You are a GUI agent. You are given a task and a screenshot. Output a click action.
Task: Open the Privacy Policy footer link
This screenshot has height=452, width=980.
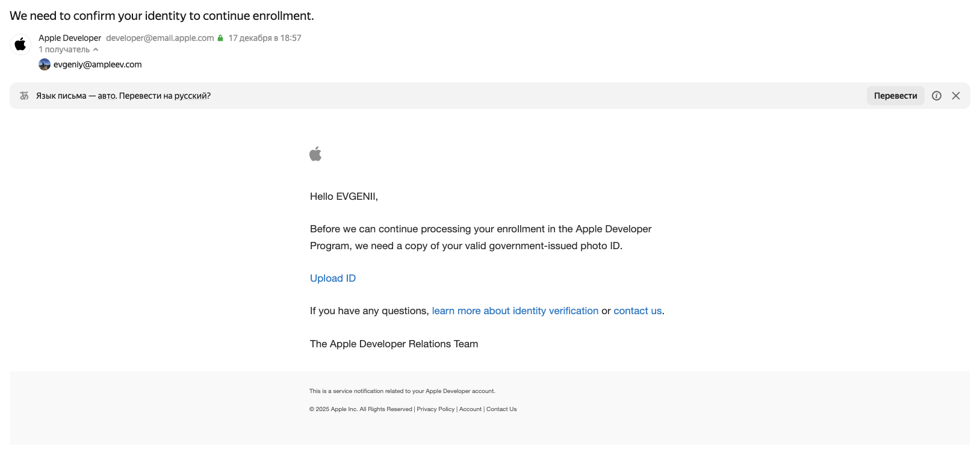tap(435, 409)
